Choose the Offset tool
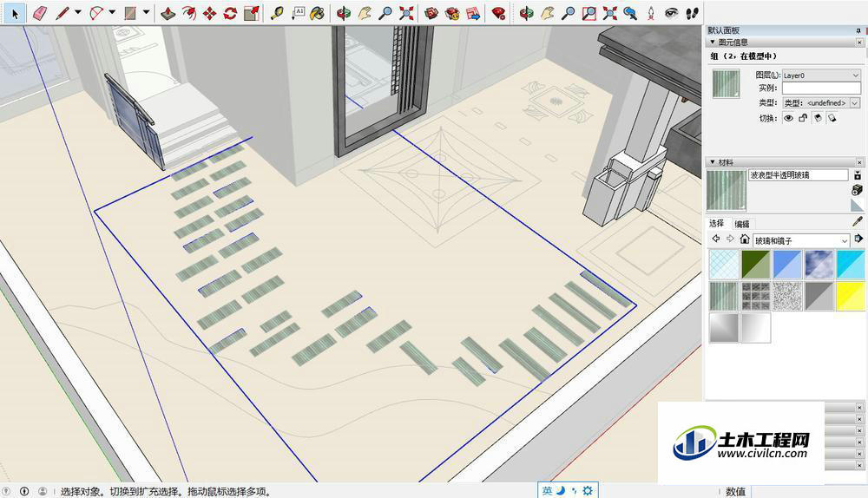The width and height of the screenshot is (868, 498). pyautogui.click(x=188, y=13)
